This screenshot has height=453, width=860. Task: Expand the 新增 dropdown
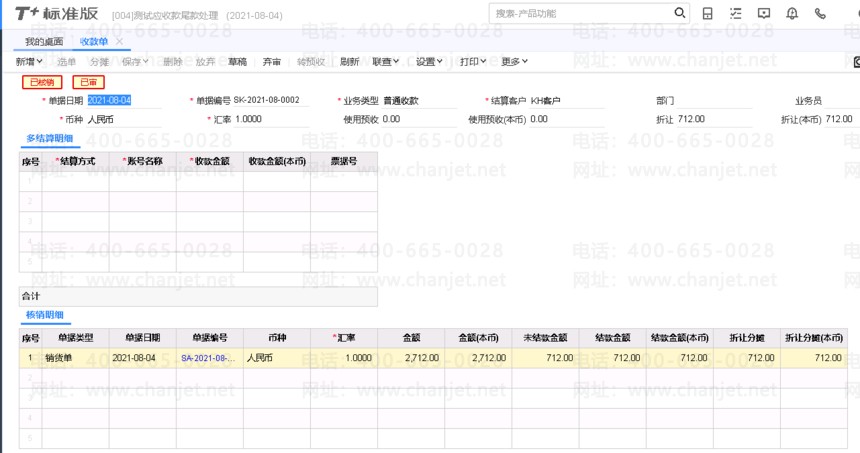(x=29, y=62)
